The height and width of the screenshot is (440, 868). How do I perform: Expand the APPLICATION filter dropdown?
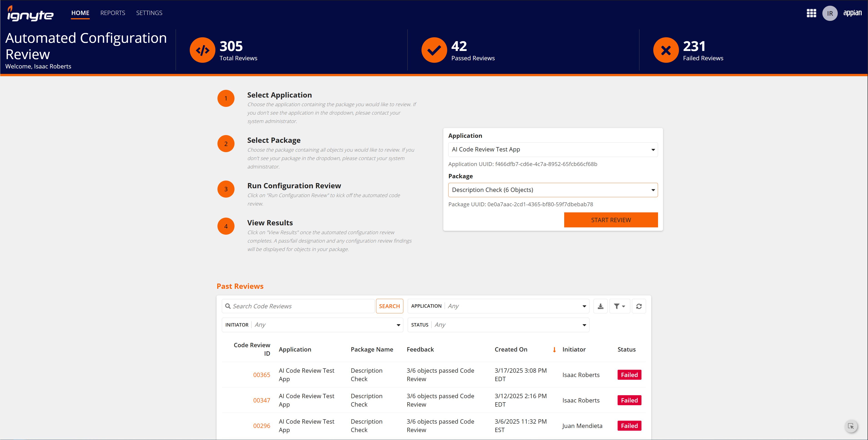pyautogui.click(x=498, y=306)
